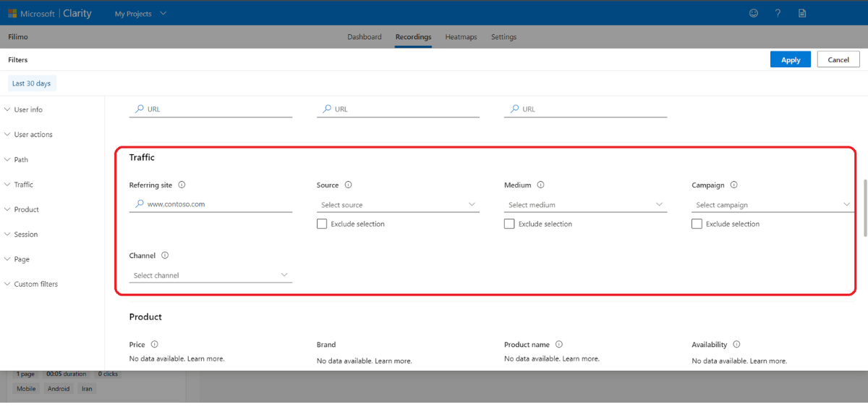Screen dimensions: 868x407
Task: Click the document icon in top bar
Action: [802, 13]
